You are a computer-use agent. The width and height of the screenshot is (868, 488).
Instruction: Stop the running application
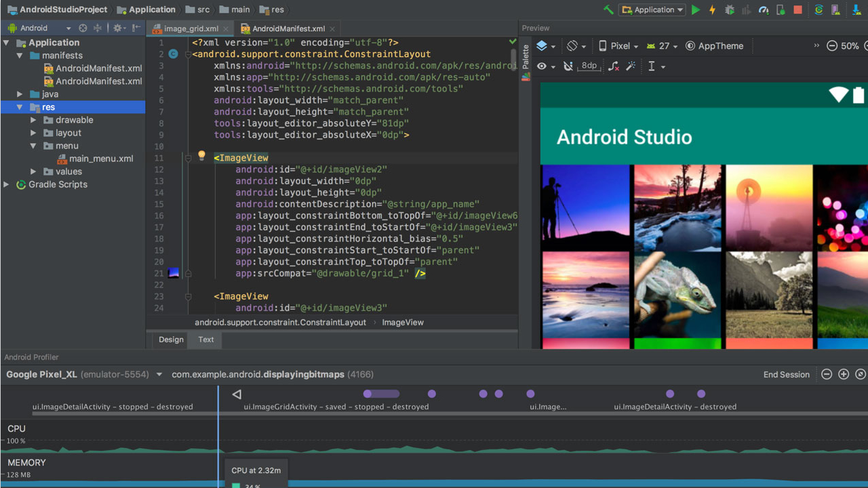(797, 9)
